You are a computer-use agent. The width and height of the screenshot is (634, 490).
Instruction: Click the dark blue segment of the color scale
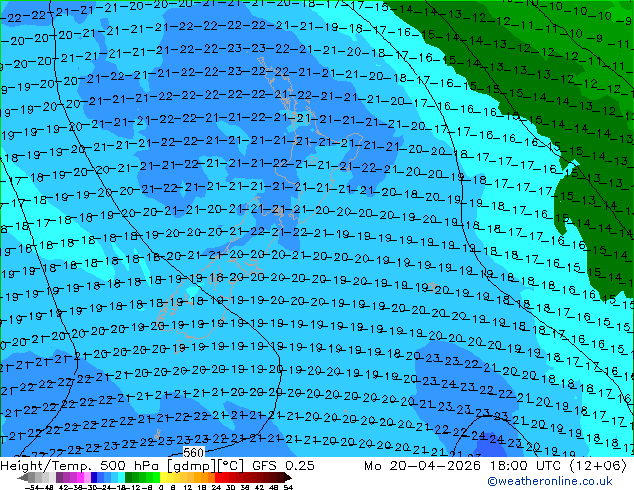[x=94, y=477]
